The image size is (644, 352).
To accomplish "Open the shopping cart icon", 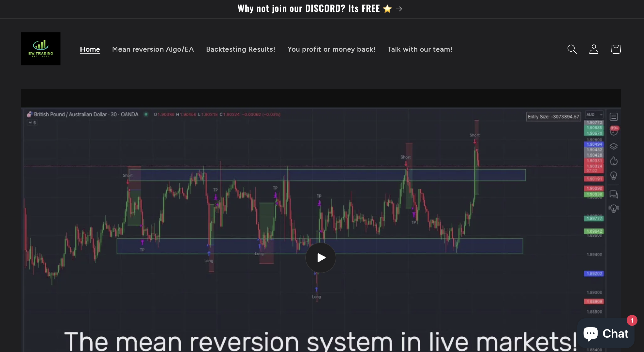I will click(x=616, y=49).
